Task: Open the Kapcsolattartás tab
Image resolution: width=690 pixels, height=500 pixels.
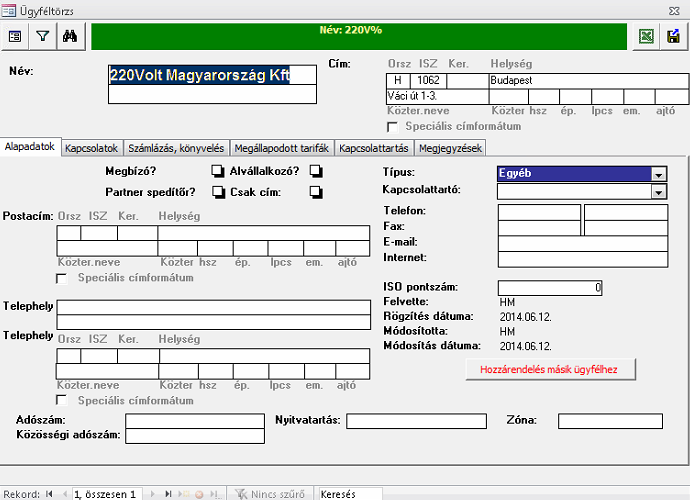Action: (374, 148)
